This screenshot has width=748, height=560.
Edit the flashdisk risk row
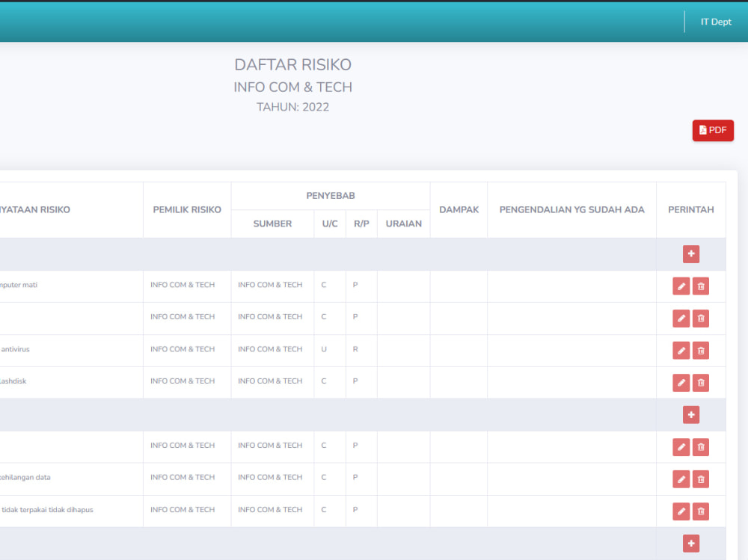(x=681, y=383)
